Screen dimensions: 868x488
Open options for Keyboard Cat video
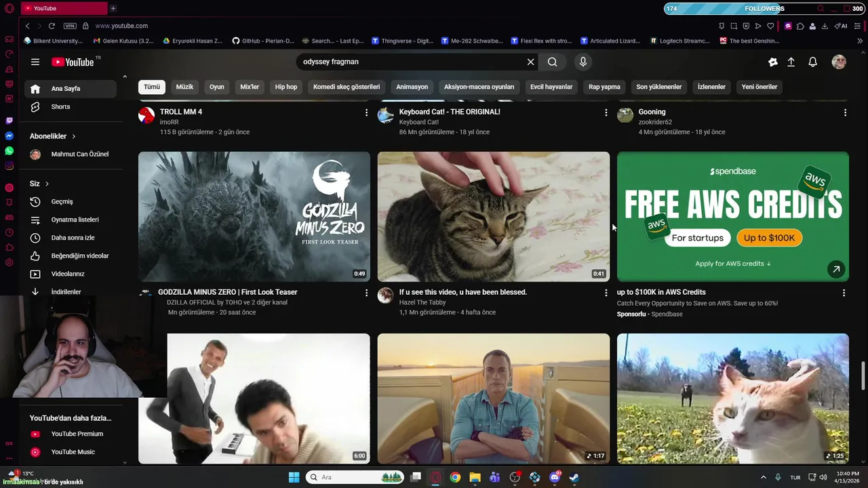coord(606,113)
